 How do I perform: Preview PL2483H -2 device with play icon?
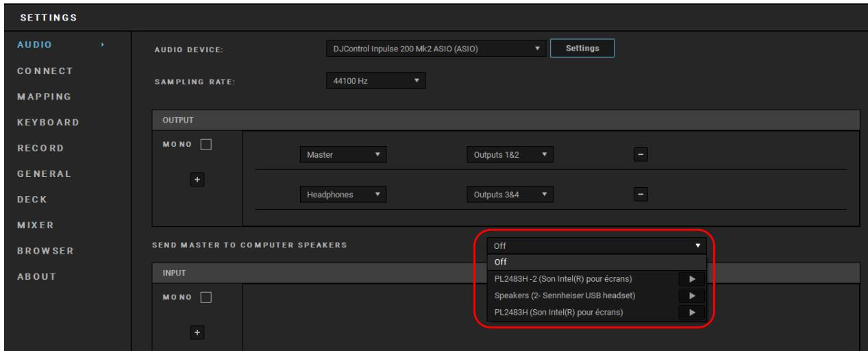692,278
